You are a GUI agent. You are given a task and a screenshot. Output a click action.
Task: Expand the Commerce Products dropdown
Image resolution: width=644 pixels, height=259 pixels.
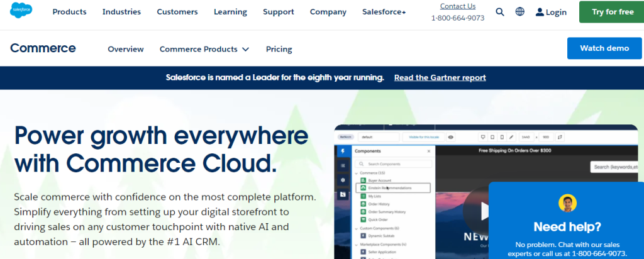(x=204, y=49)
